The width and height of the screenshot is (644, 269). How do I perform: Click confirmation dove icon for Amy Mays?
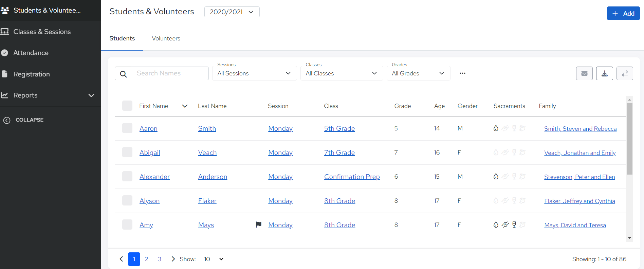pyautogui.click(x=522, y=225)
